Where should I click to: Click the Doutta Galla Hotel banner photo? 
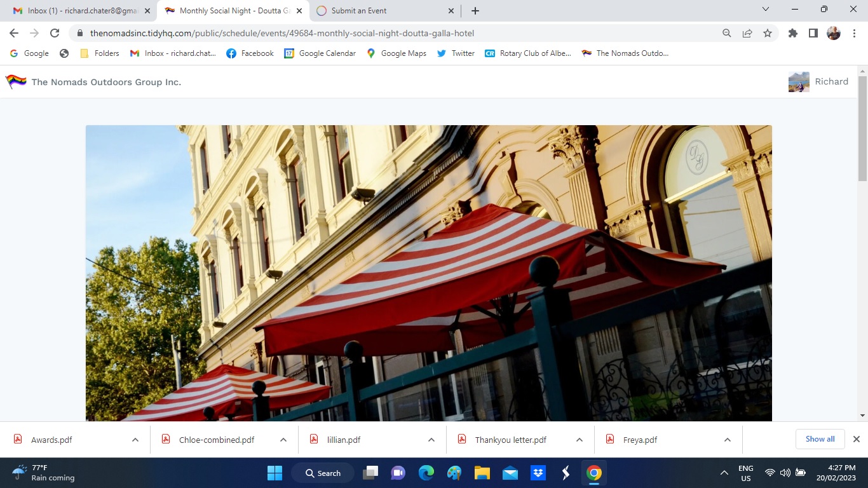pyautogui.click(x=429, y=273)
